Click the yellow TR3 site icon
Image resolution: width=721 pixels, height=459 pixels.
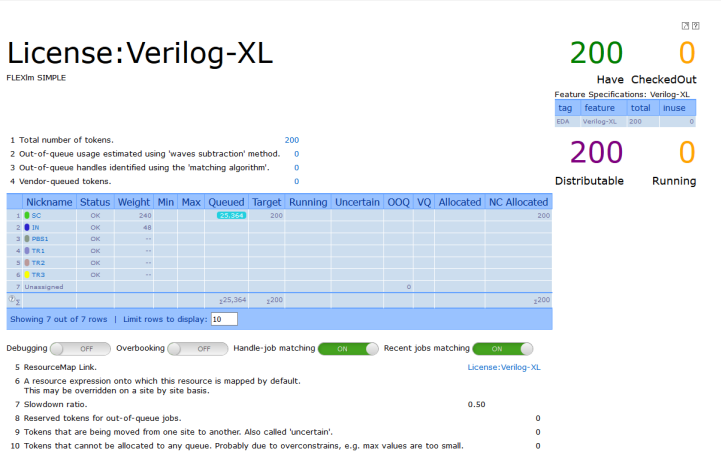27,274
